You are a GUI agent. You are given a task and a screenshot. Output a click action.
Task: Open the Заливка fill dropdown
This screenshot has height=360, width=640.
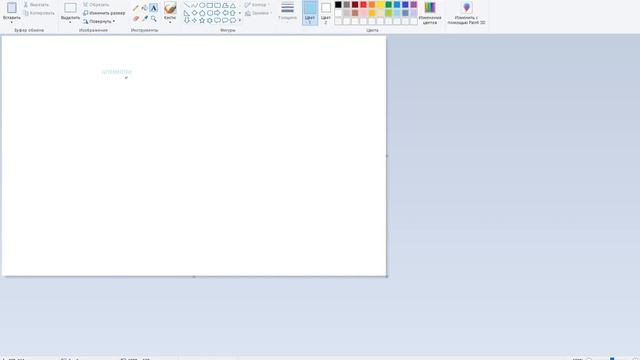[258, 13]
